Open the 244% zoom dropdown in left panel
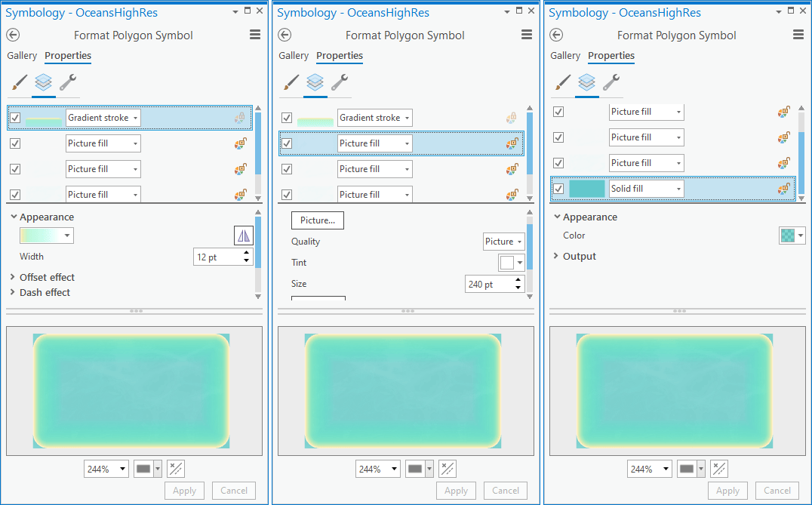The height and width of the screenshot is (505, 812). tap(106, 469)
